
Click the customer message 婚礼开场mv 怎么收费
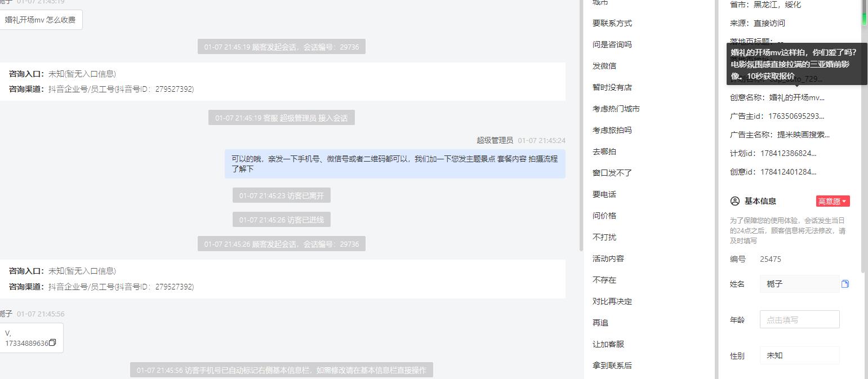point(40,20)
